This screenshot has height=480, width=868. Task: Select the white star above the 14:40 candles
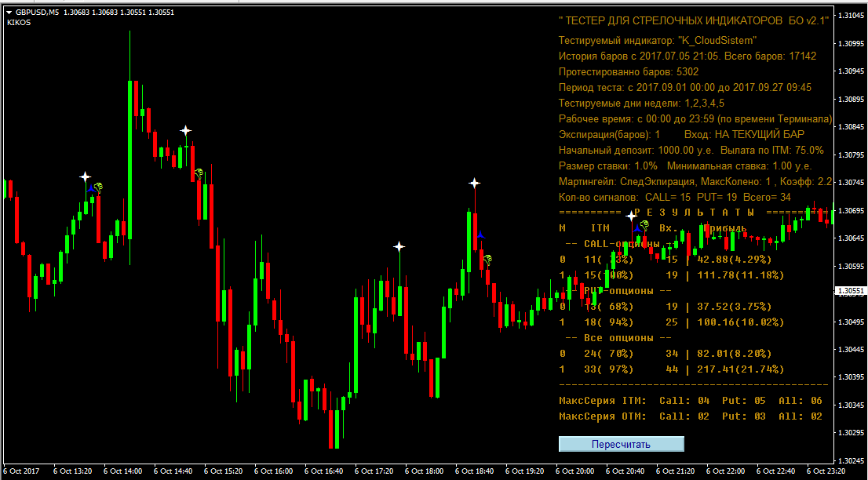(185, 130)
